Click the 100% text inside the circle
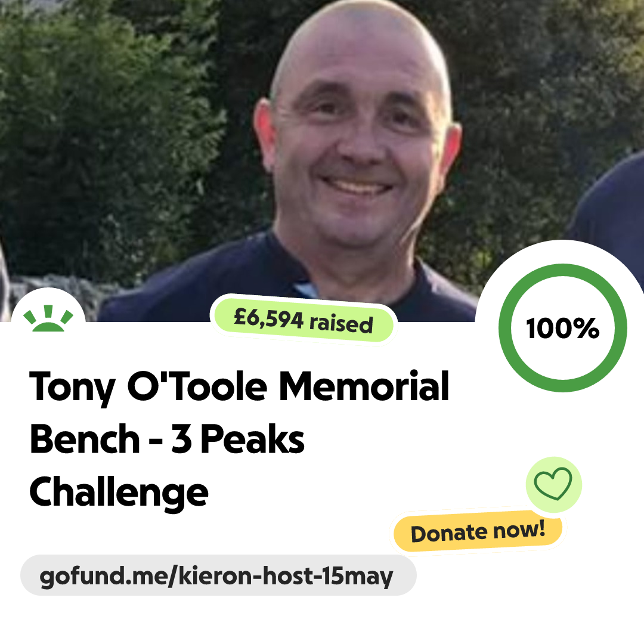 click(563, 328)
